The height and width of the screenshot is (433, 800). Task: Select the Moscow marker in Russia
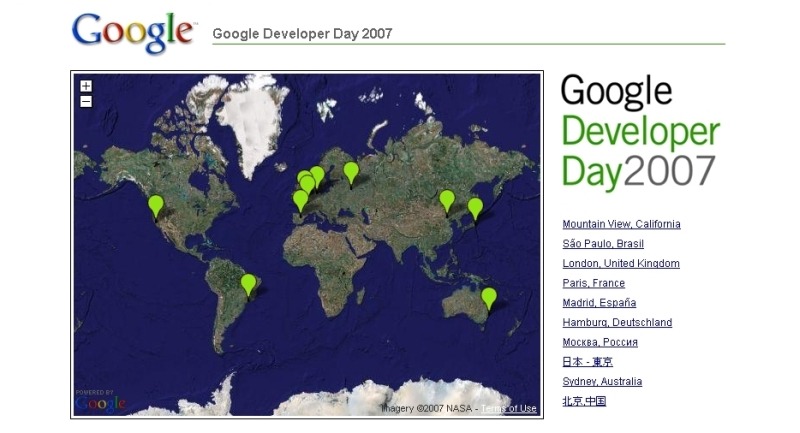(351, 173)
